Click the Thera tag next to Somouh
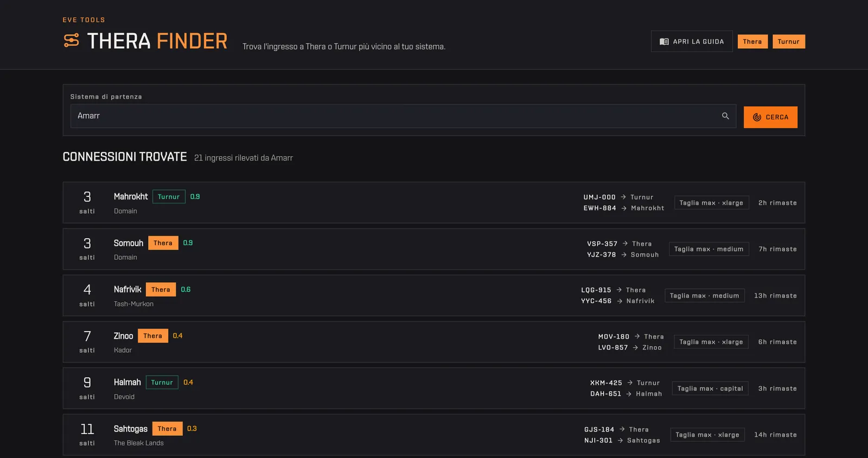 tap(163, 243)
